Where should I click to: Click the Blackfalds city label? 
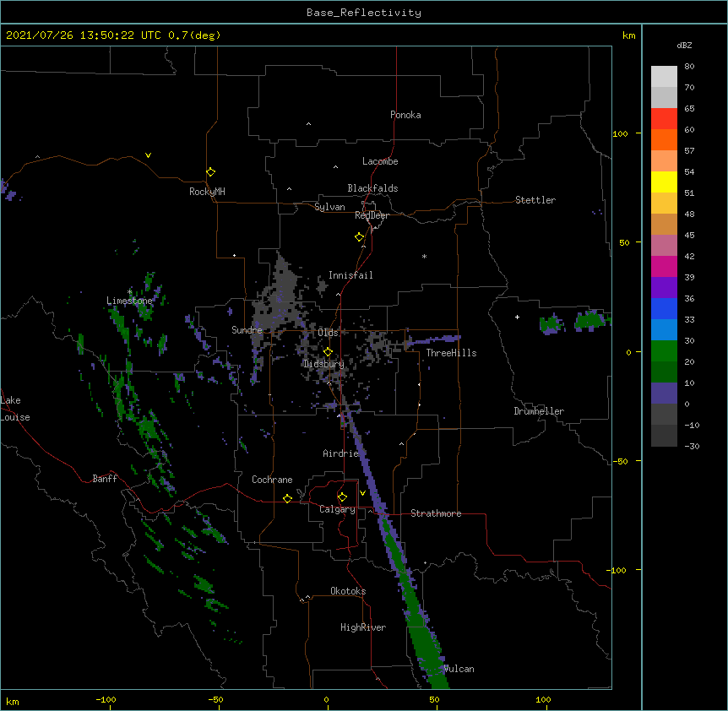pos(372,188)
